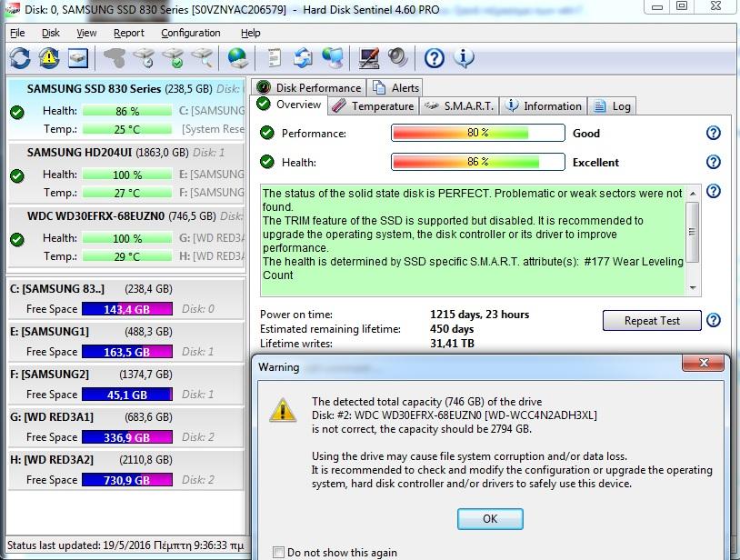Click the 31,41 TB lifetime writes value

[452, 344]
